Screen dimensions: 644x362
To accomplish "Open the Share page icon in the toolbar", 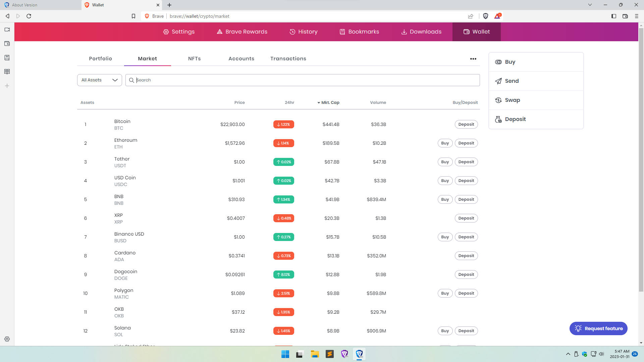I will (x=471, y=16).
